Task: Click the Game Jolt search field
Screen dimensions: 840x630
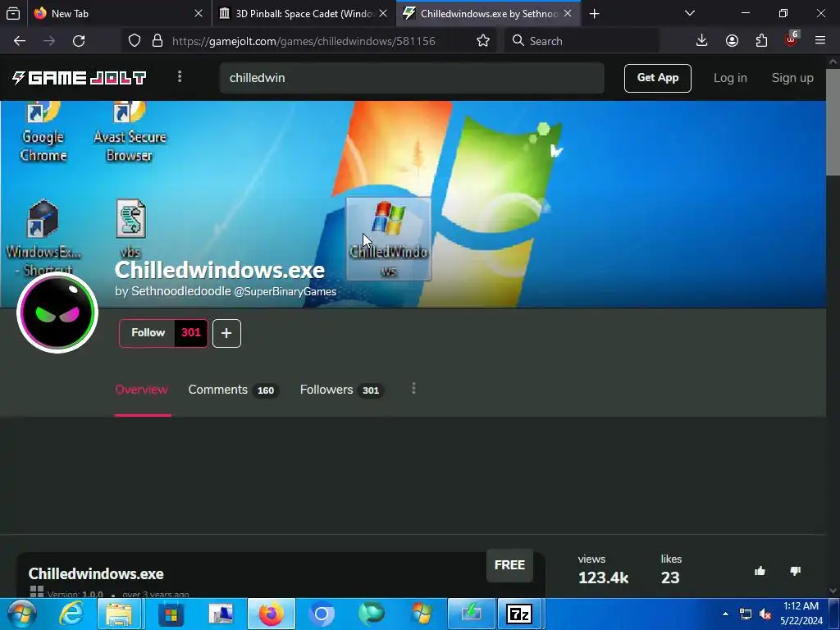Action: (412, 78)
